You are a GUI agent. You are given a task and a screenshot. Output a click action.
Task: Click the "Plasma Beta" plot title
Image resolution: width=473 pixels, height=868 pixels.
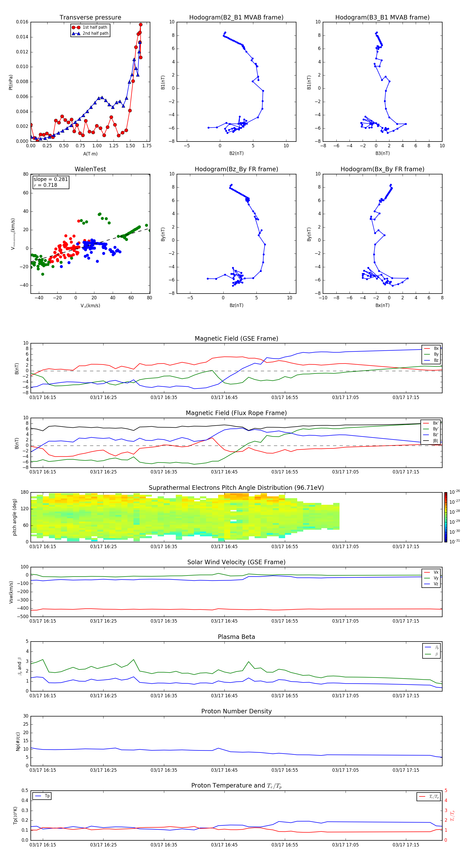(x=236, y=637)
